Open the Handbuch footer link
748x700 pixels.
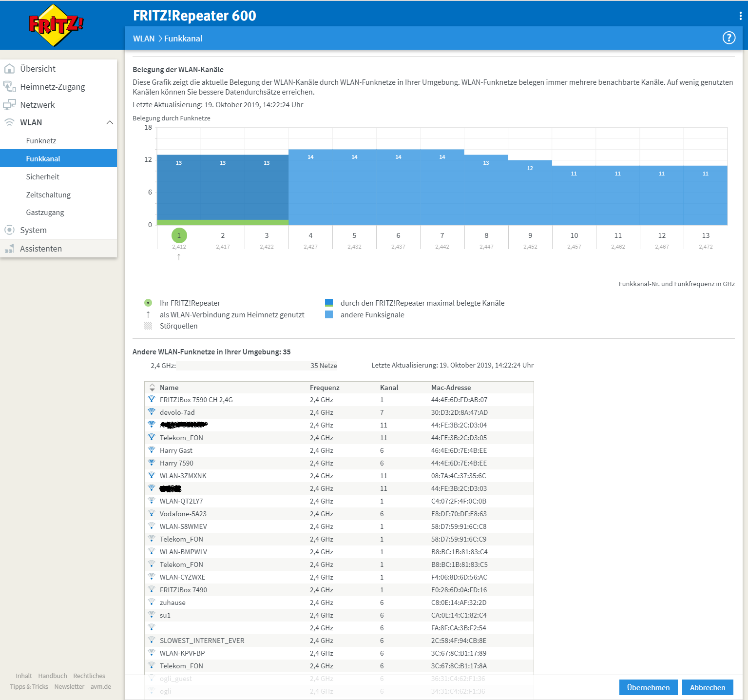[53, 676]
